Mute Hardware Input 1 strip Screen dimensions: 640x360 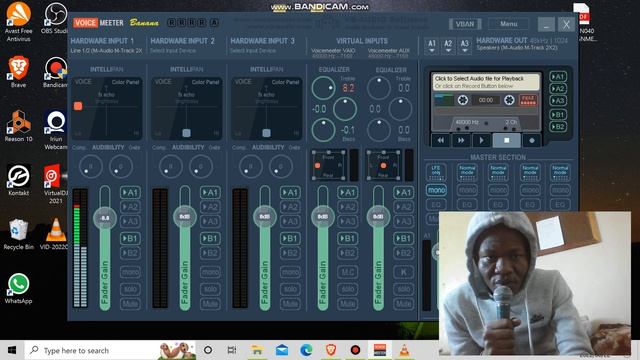tap(130, 304)
